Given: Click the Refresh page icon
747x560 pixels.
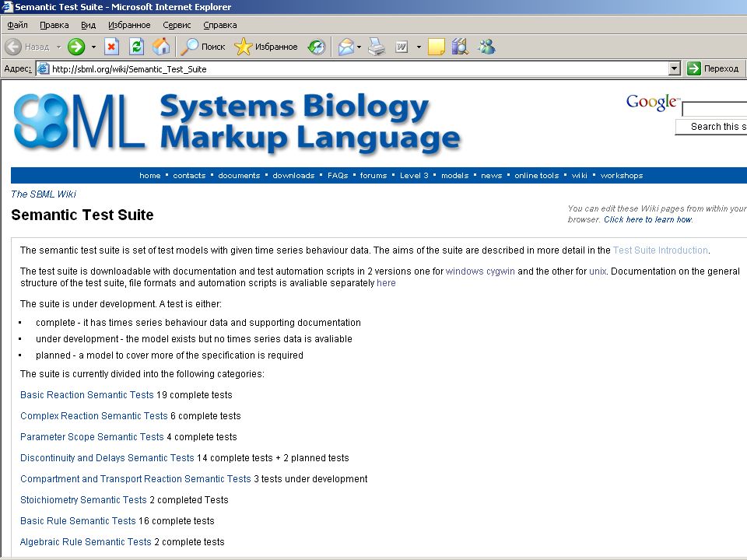Looking at the screenshot, I should 136,47.
